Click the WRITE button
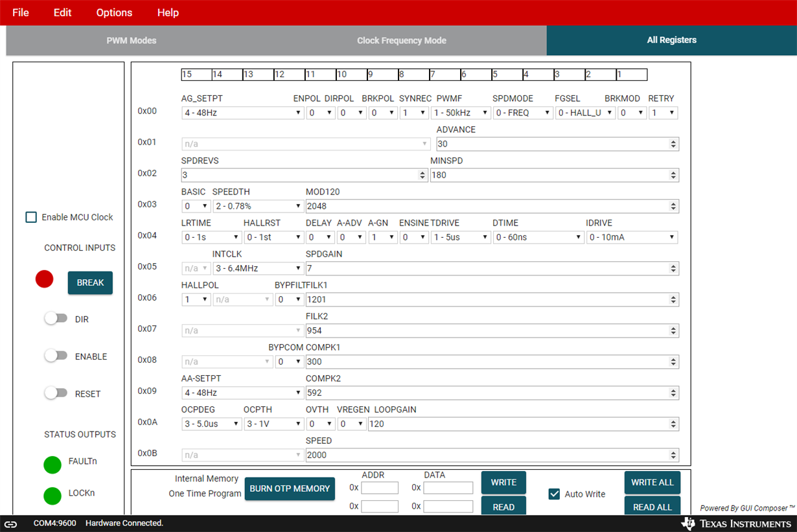Screen dimensions: 797x532 point(503,482)
